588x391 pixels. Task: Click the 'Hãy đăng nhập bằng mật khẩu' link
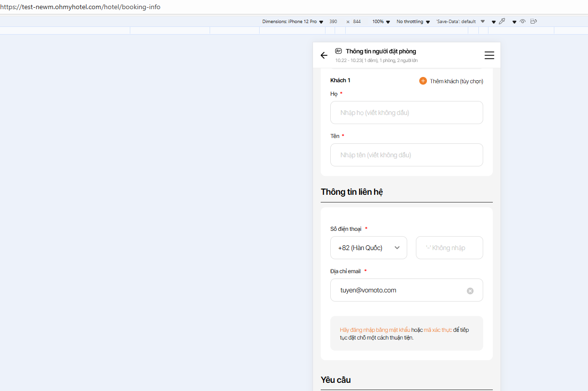click(x=375, y=330)
